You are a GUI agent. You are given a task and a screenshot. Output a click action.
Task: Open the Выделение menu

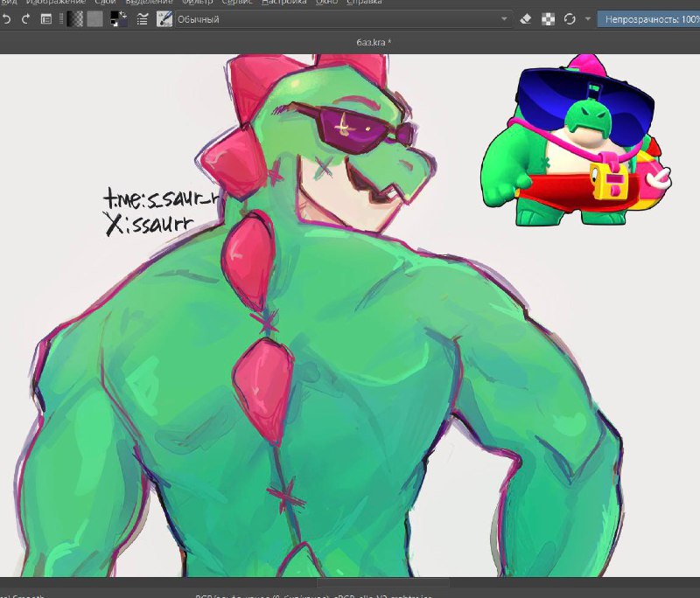[149, 3]
